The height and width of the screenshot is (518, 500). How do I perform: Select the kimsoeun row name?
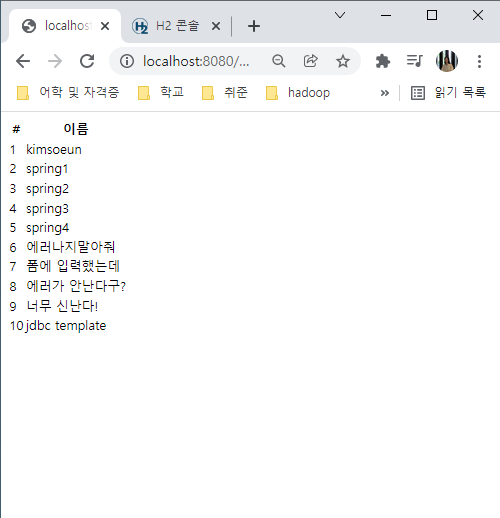[54, 150]
